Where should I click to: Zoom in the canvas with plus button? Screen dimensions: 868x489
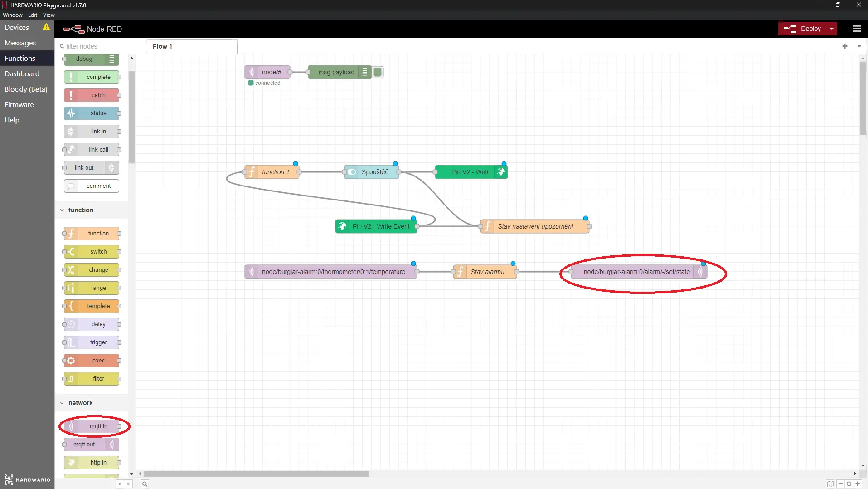858,484
